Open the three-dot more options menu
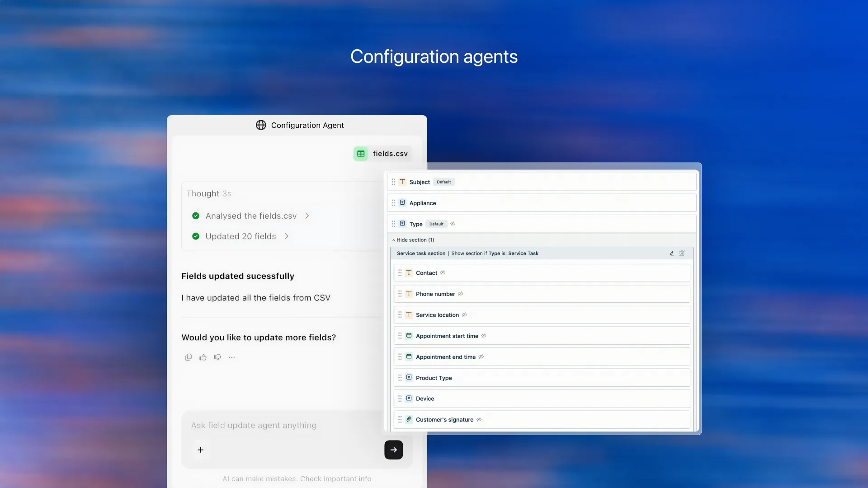Screen dimensions: 868x488 click(232, 357)
